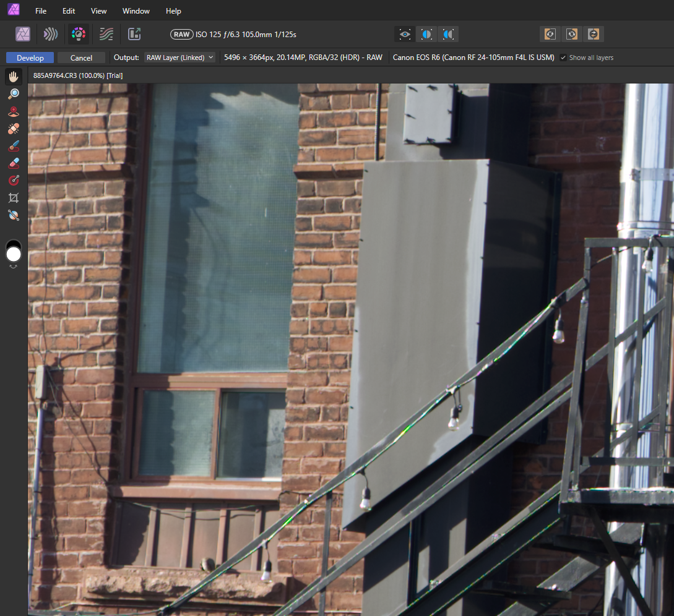
Task: Select the Red Eye Removal tool
Action: [14, 111]
